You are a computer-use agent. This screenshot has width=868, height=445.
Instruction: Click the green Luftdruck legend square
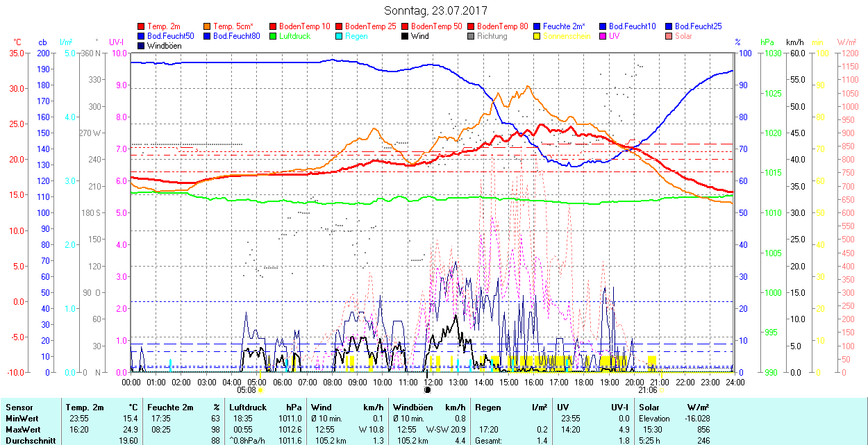click(x=274, y=36)
